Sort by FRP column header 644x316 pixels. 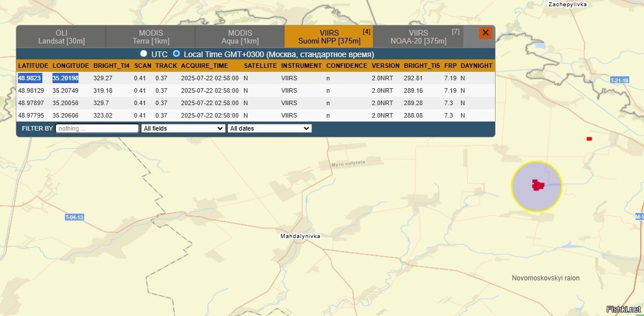click(450, 66)
